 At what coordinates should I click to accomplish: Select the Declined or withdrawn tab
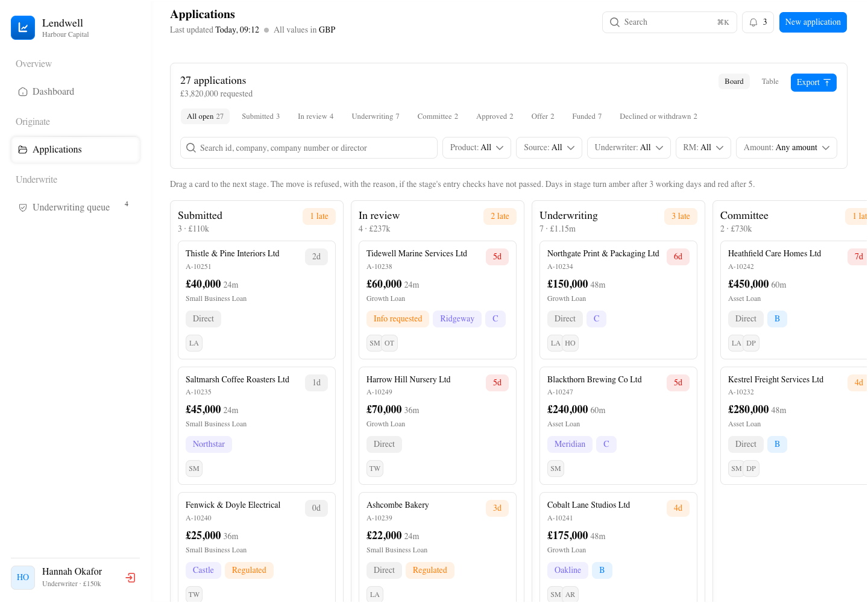pos(658,116)
